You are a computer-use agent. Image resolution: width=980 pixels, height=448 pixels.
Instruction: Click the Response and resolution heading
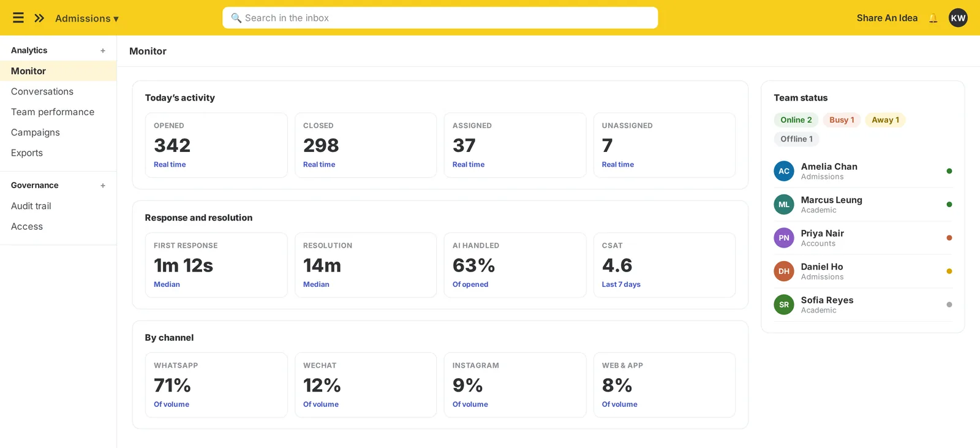pos(198,218)
